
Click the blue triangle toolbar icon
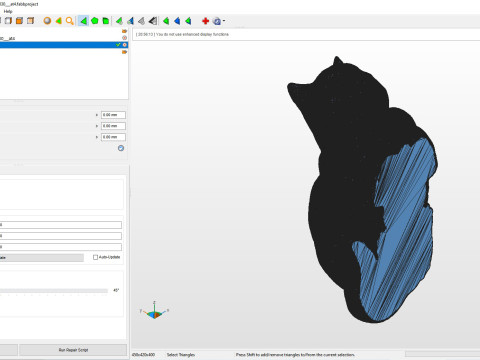pos(177,21)
